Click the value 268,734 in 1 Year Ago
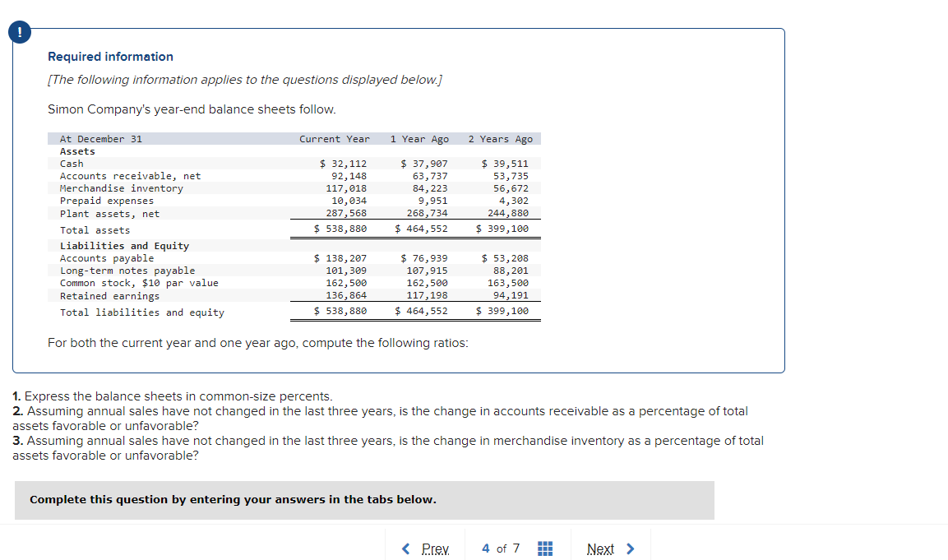 (x=427, y=213)
